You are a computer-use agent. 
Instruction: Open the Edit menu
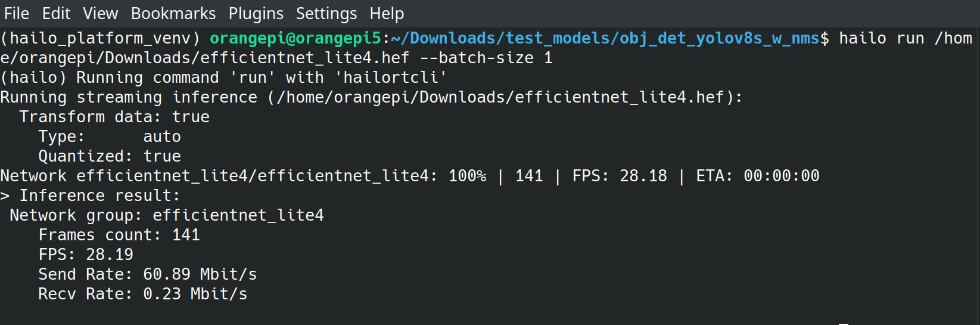tap(56, 13)
